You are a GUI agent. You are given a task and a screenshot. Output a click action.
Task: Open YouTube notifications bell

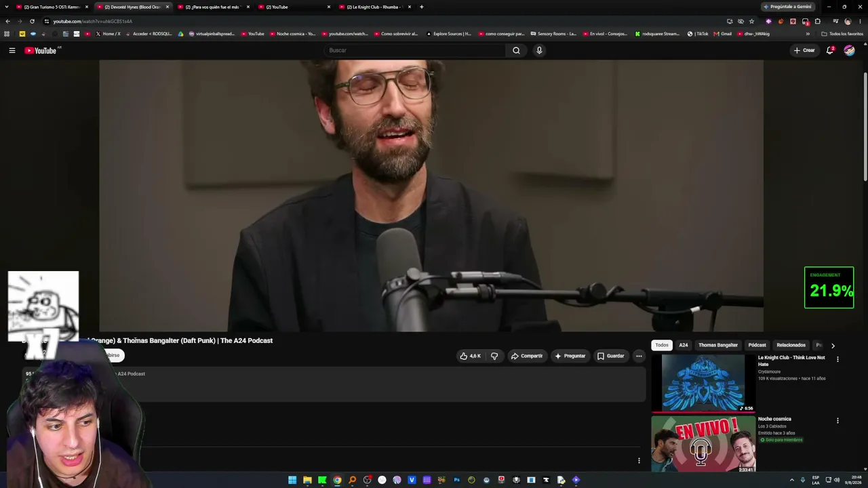[x=830, y=50]
